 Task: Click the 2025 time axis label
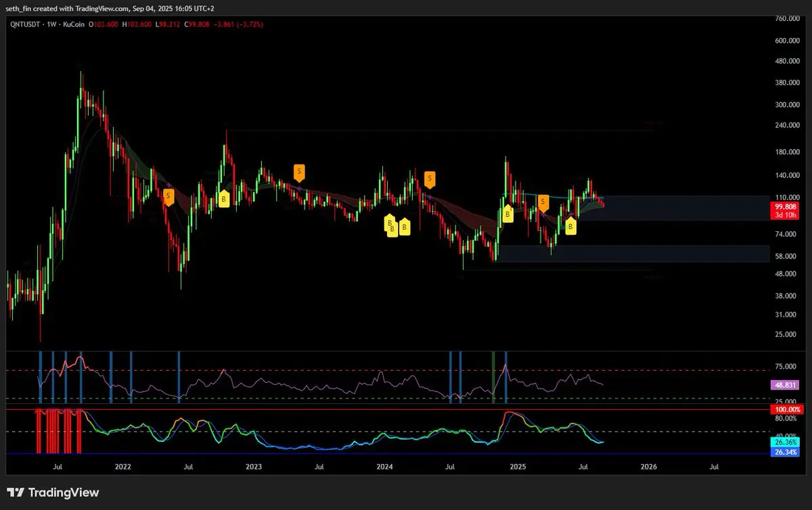click(x=518, y=467)
